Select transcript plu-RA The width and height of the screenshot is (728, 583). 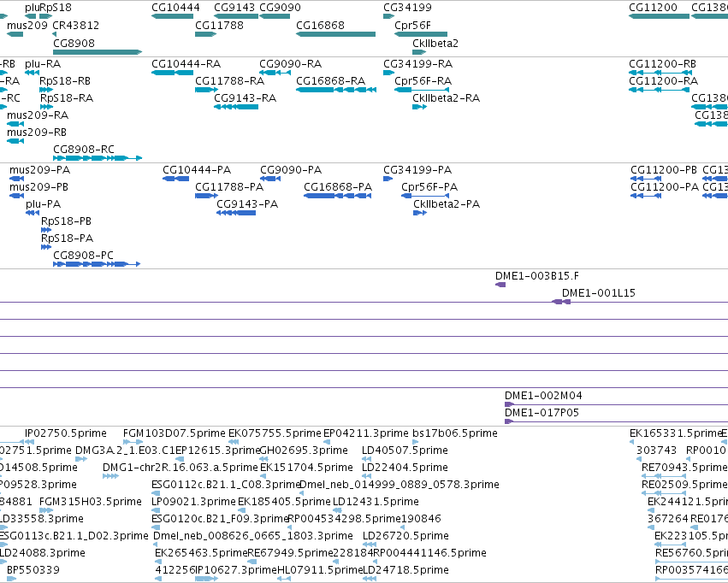pos(43,63)
